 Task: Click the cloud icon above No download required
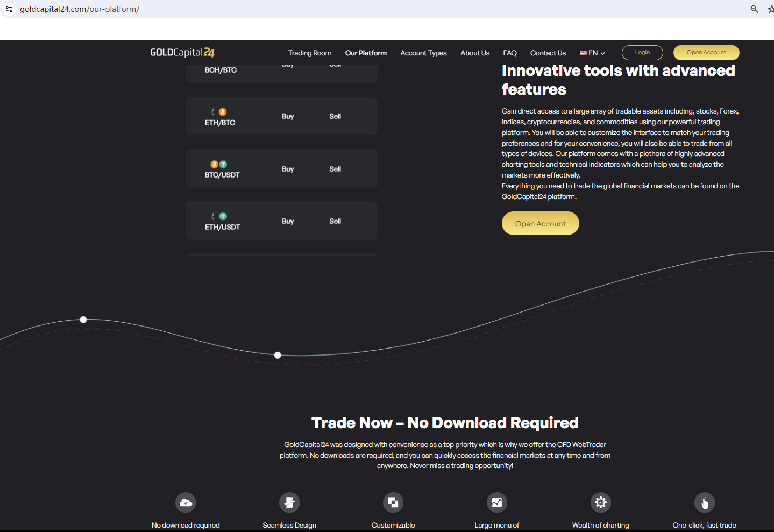[x=186, y=502]
